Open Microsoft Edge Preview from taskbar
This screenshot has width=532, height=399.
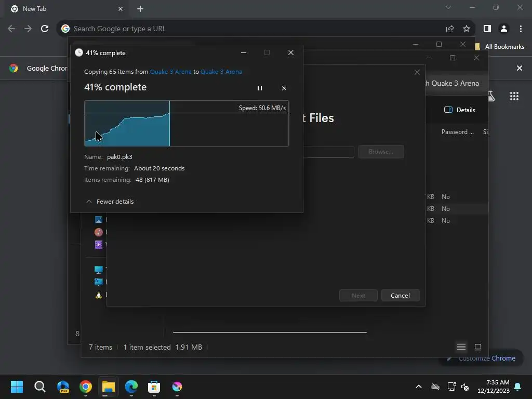coord(63,387)
